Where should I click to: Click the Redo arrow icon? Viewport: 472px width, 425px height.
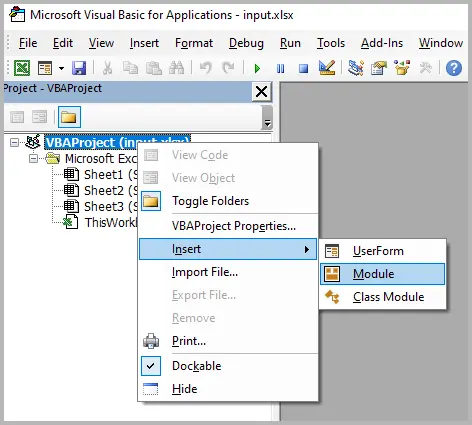coord(228,68)
